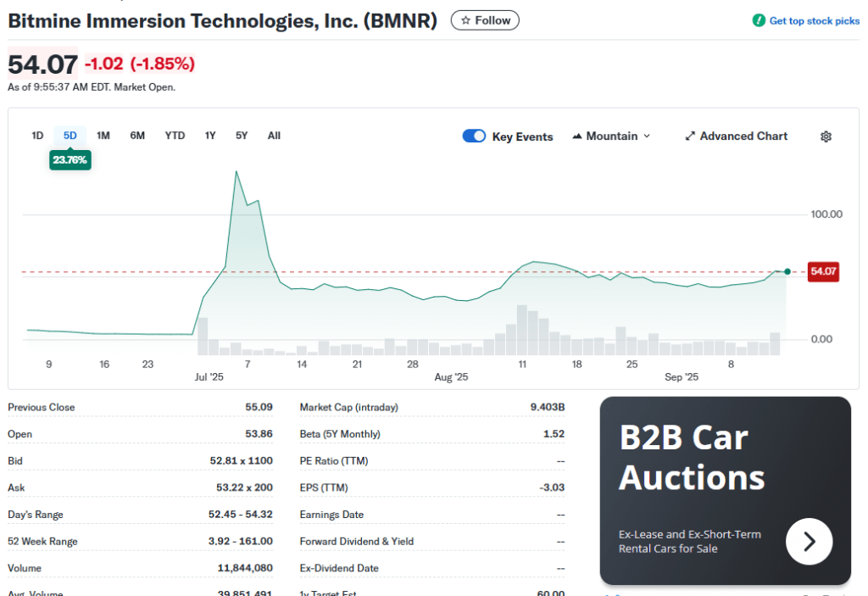
Task: Expand the Mountain chart type dropdown chevron
Action: click(647, 136)
